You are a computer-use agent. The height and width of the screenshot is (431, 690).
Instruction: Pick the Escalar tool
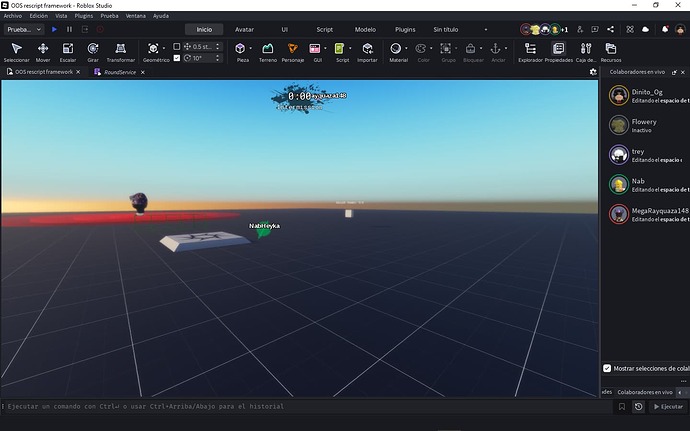[x=68, y=52]
